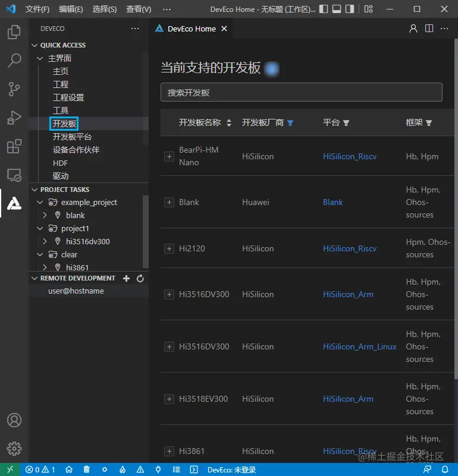Collapse the PROJECT TASKS section
458x476 pixels.
pos(34,190)
